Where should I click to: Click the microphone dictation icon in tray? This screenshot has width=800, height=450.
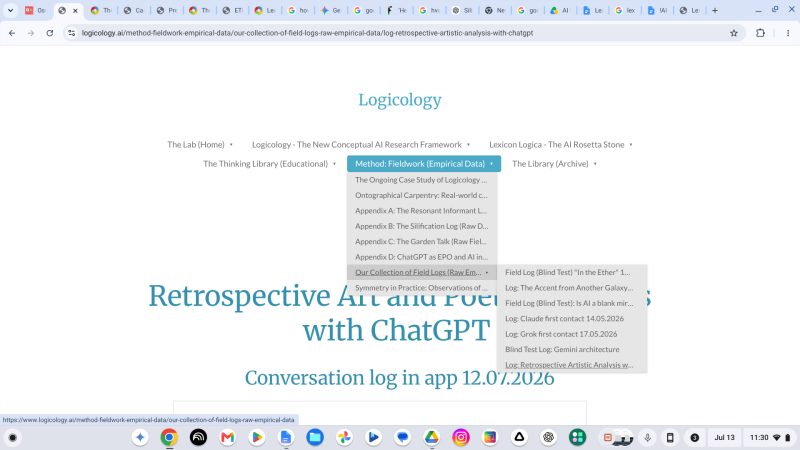click(647, 438)
